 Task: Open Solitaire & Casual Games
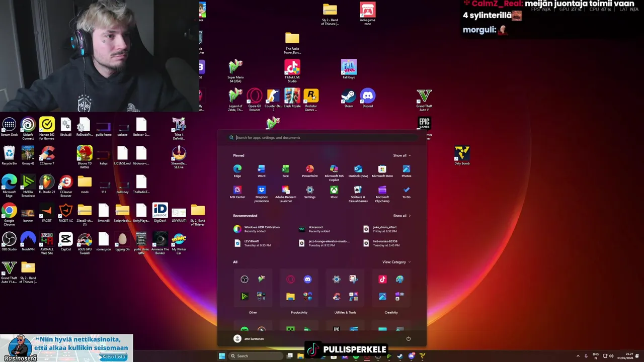click(358, 194)
